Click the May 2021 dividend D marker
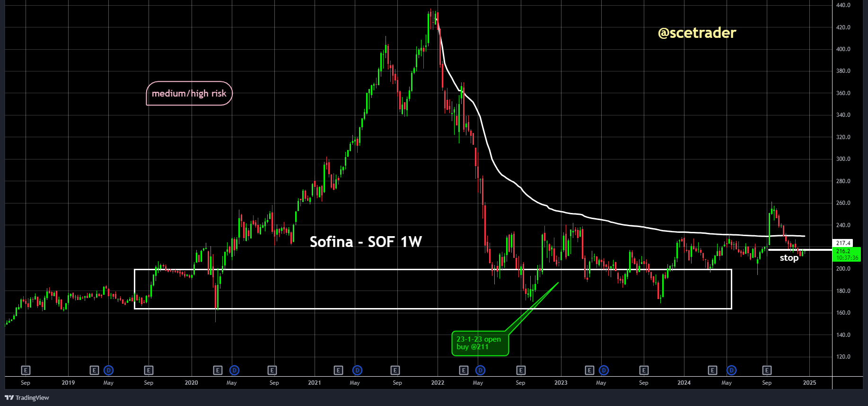 tap(357, 370)
